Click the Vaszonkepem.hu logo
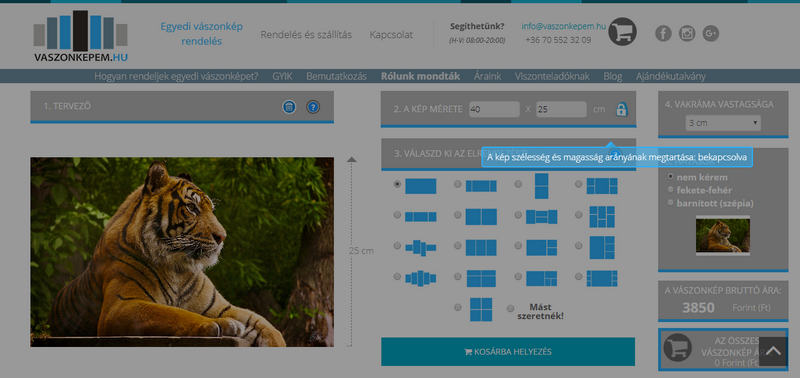 pos(81,37)
